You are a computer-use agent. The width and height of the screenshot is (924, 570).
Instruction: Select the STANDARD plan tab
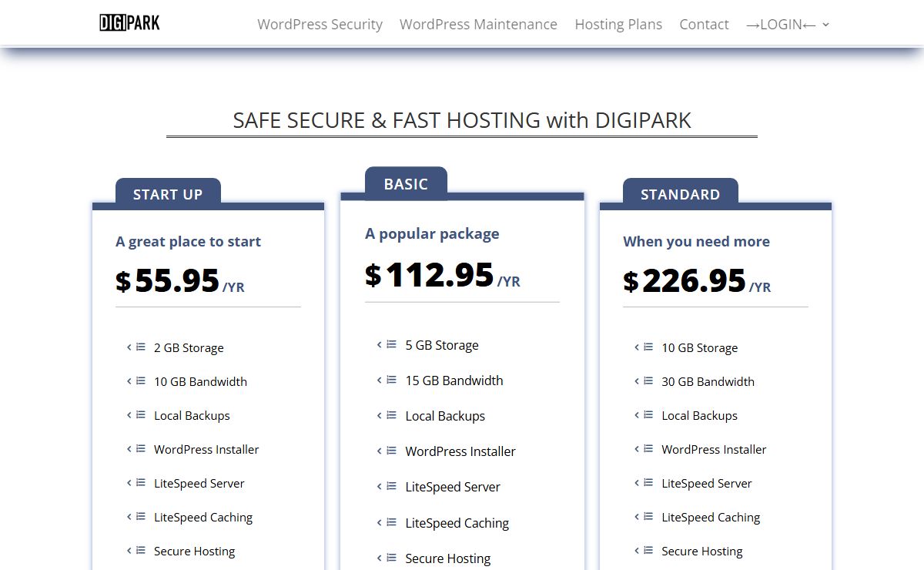tap(681, 193)
